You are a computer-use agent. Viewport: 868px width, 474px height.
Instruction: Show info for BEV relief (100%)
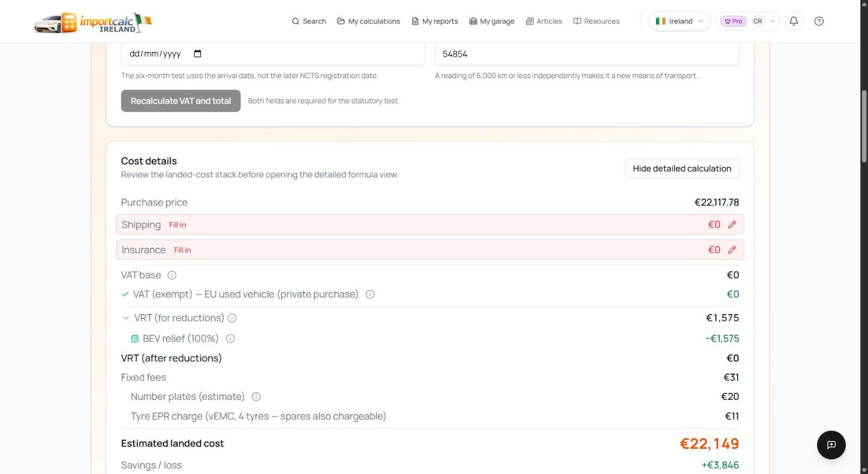[230, 339]
